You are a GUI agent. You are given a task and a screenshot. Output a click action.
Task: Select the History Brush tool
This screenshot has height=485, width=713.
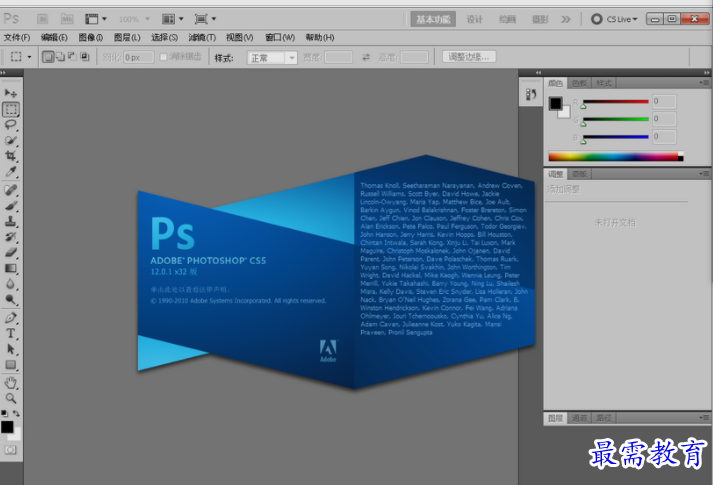coord(11,237)
